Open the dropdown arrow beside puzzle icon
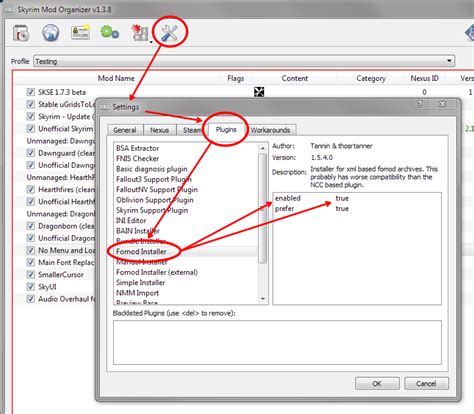This screenshot has height=414, width=474. (151, 42)
